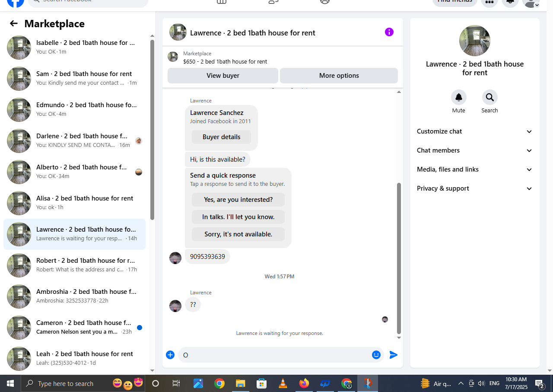Screen dimensions: 553x392
Task: Open Microsoft Store from the taskbar
Action: point(262,383)
